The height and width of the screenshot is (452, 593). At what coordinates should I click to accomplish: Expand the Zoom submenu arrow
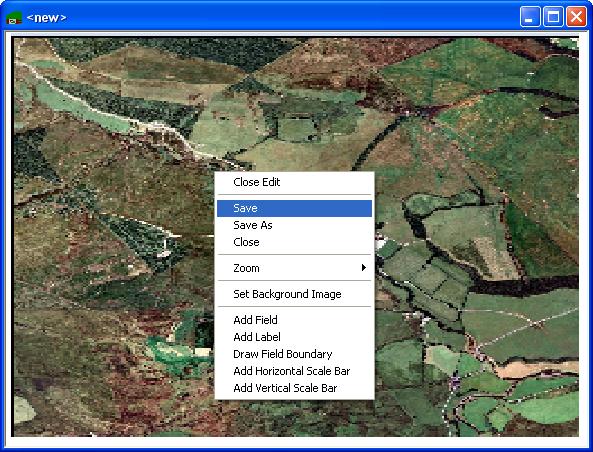[364, 268]
